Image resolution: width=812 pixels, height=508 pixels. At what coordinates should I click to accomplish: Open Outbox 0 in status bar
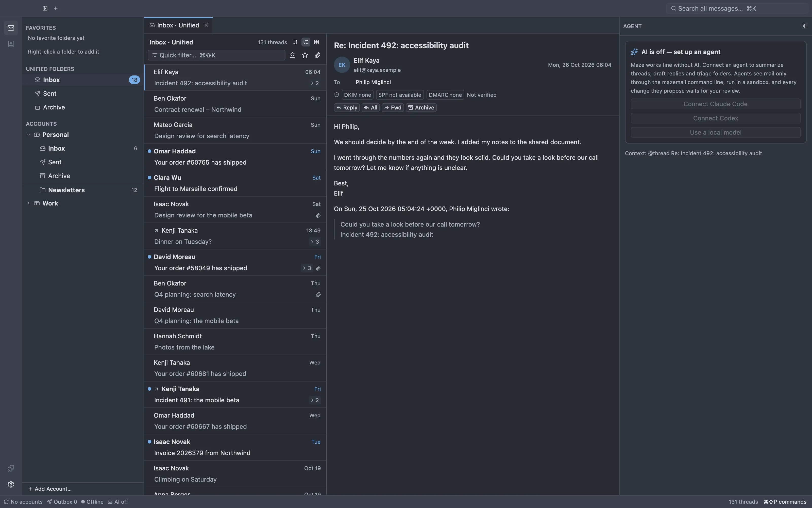pyautogui.click(x=62, y=502)
